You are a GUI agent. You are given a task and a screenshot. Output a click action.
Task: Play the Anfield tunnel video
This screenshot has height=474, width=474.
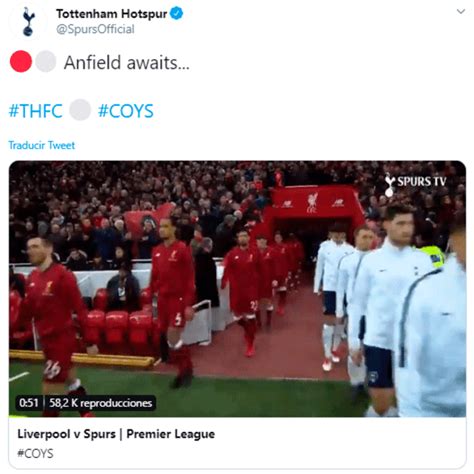[237, 289]
